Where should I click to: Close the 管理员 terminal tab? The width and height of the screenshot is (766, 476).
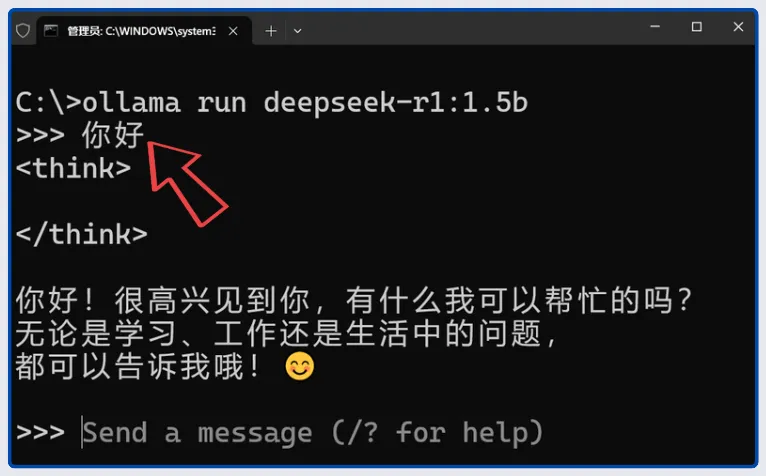pyautogui.click(x=233, y=31)
